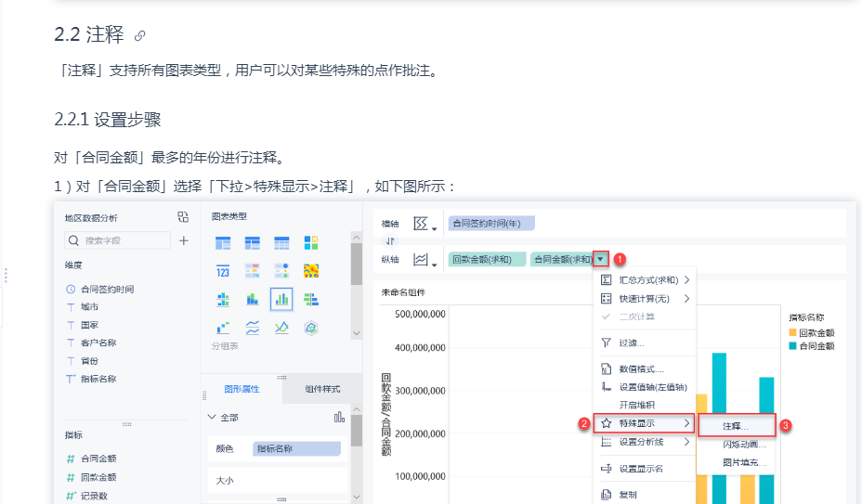Click the 合同签约时间(年) pill on 横轴

point(491,223)
